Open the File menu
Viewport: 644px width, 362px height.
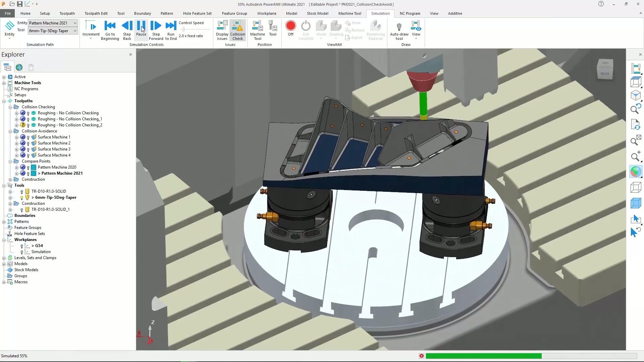coord(8,13)
